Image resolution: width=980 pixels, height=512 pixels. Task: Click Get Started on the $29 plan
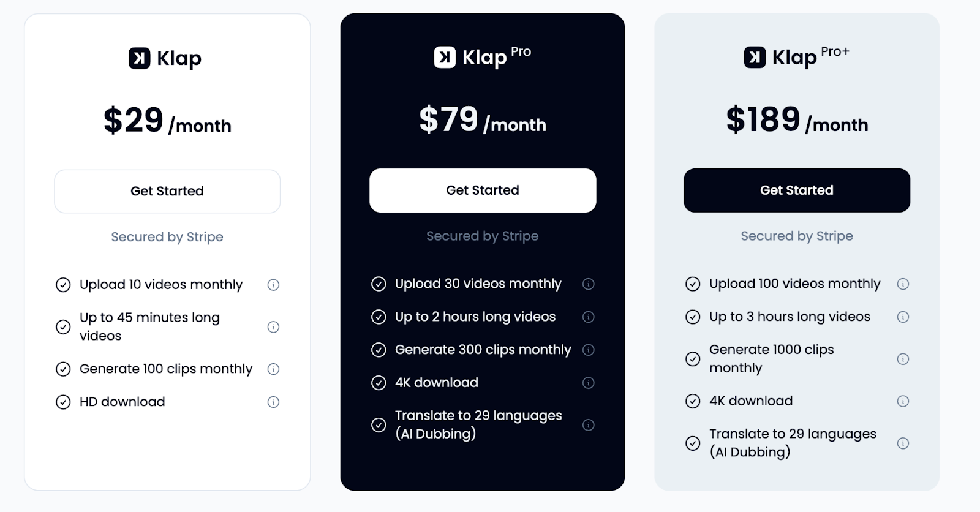tap(167, 191)
